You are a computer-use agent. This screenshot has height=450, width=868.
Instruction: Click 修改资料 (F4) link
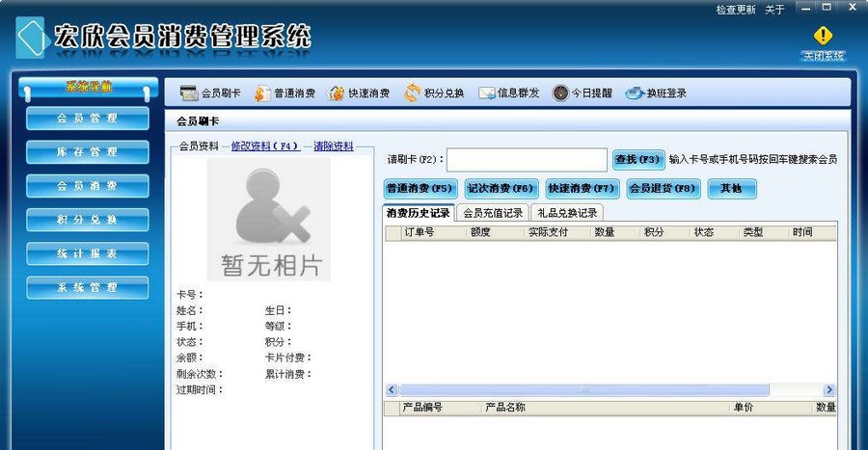pyautogui.click(x=265, y=146)
